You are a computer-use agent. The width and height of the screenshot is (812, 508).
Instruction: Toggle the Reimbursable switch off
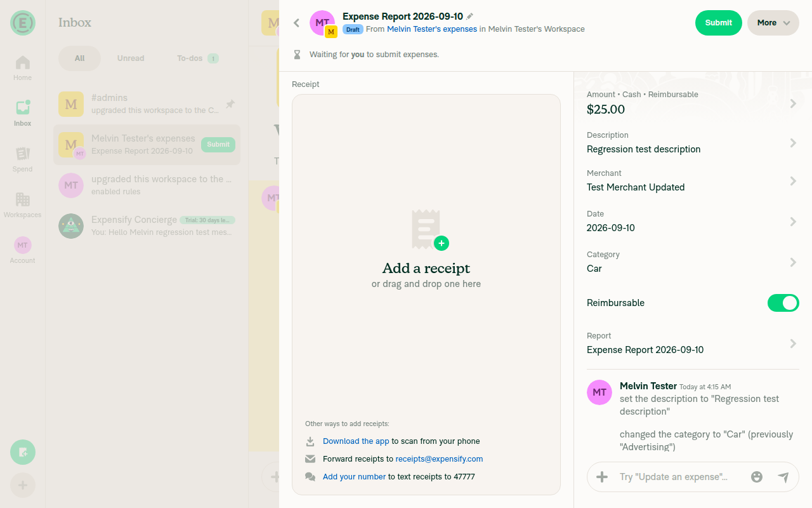click(783, 303)
